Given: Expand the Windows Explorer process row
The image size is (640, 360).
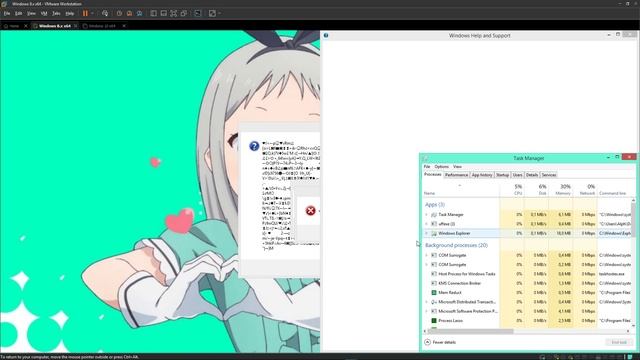Looking at the screenshot, I should click(x=427, y=233).
